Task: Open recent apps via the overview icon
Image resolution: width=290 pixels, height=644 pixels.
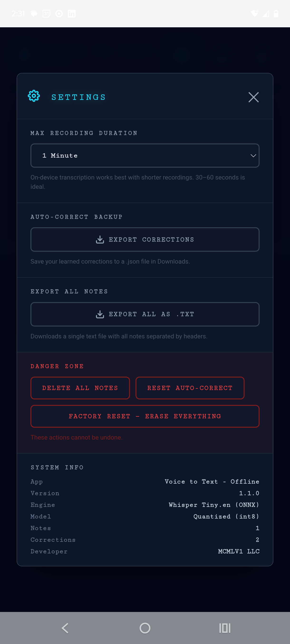Action: pyautogui.click(x=224, y=628)
